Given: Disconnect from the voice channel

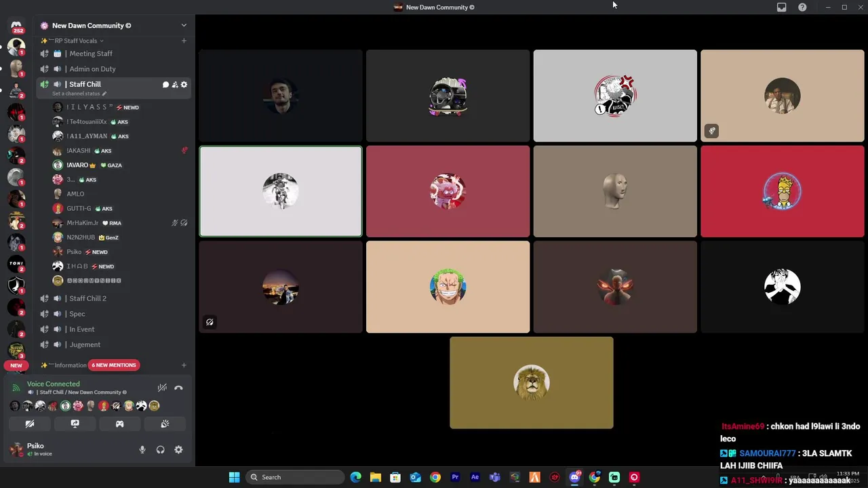Looking at the screenshot, I should [x=178, y=388].
